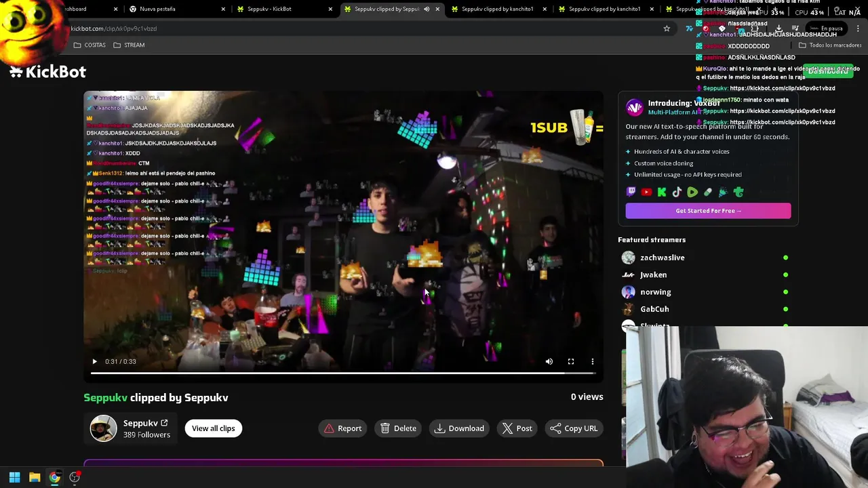Click Kick platform icon in VoxBot ad
Viewport: 868px width, 488px height.
662,192
